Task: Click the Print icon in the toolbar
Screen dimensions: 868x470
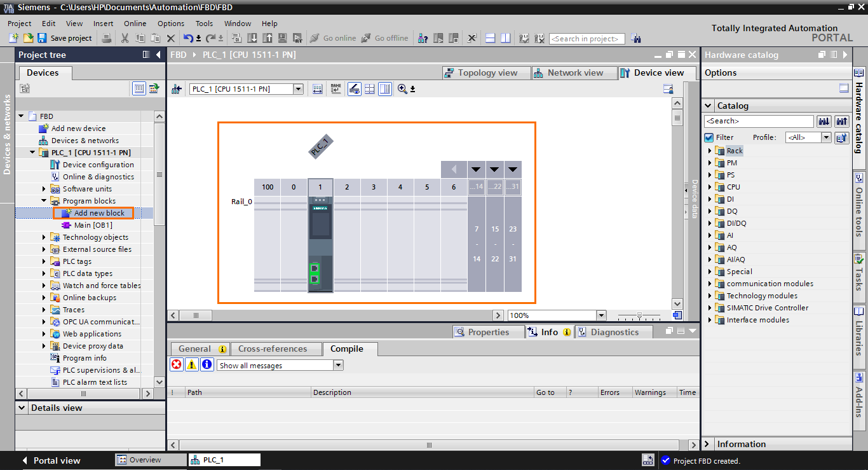Action: (107, 38)
